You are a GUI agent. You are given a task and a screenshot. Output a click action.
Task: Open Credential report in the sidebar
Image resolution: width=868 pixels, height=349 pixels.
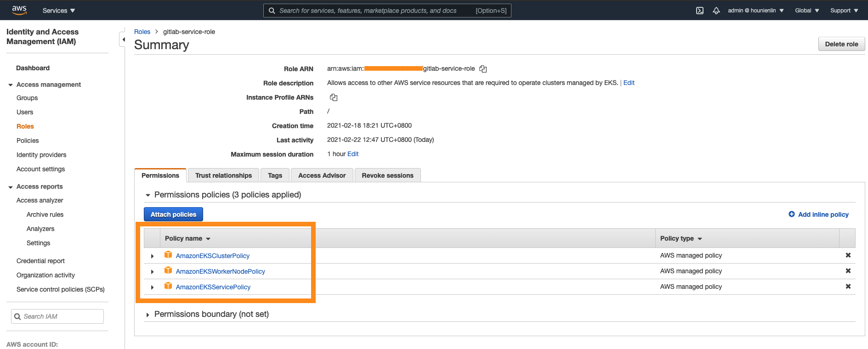(x=40, y=261)
